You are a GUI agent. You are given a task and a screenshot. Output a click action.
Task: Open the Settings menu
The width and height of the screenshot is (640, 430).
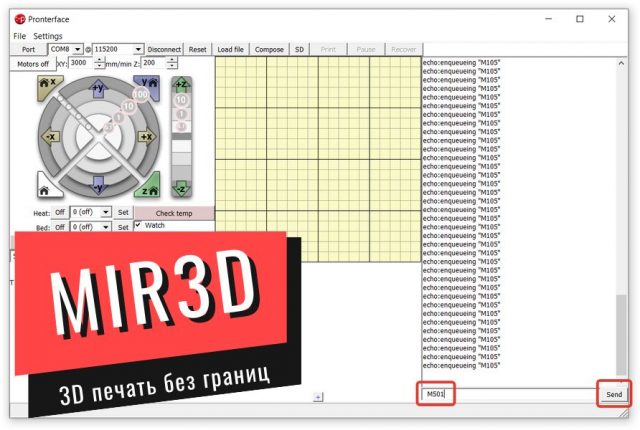[x=48, y=36]
